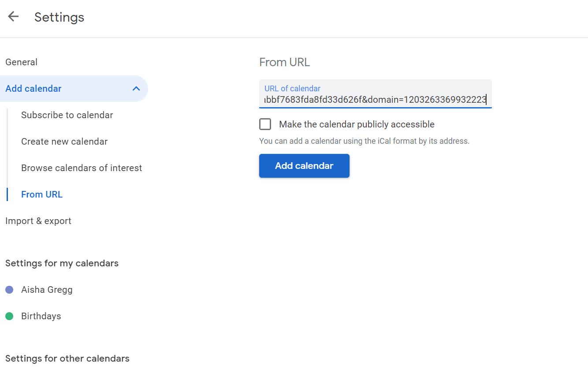This screenshot has width=588, height=381.
Task: Click the back arrow to leave Settings
Action: point(13,17)
